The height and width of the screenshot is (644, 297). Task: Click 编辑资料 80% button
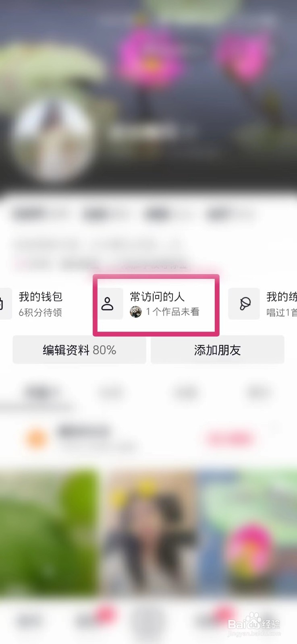(x=79, y=350)
